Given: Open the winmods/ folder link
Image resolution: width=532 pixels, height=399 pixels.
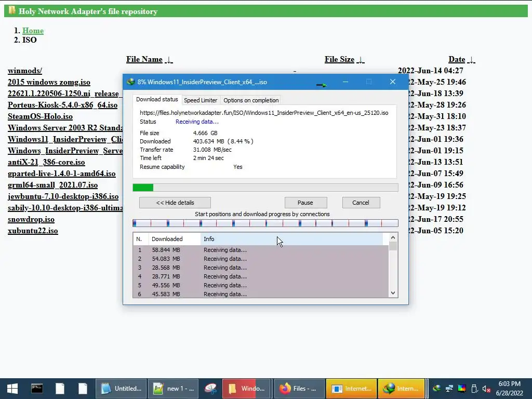Looking at the screenshot, I should [x=25, y=71].
